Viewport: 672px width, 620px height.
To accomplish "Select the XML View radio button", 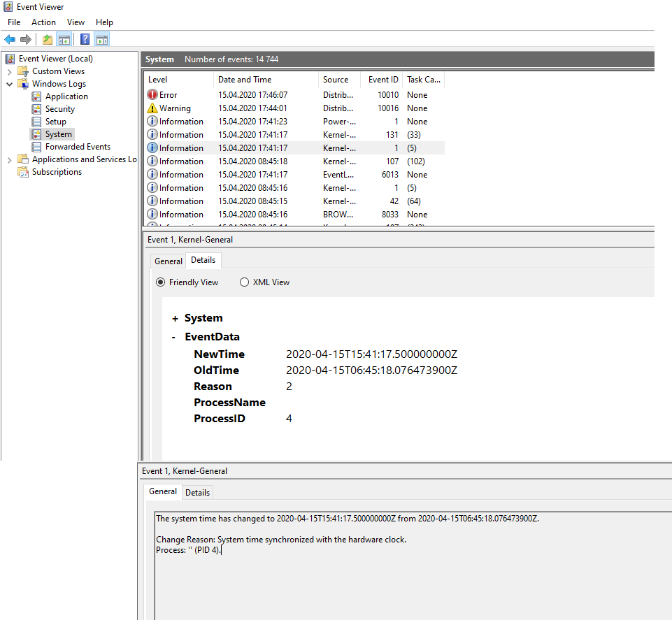I will (x=244, y=282).
